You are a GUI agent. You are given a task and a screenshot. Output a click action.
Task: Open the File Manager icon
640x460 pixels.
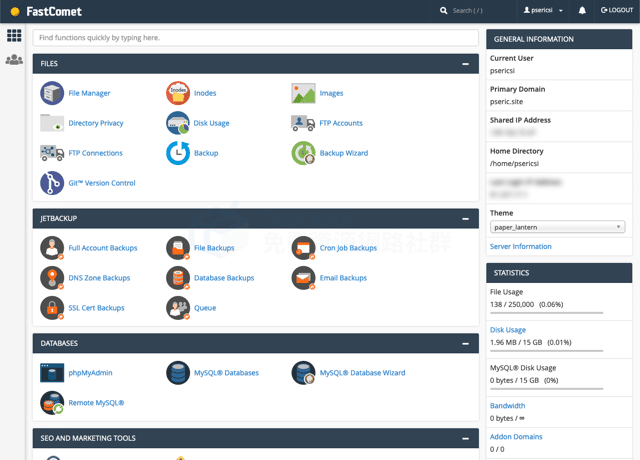pos(52,93)
